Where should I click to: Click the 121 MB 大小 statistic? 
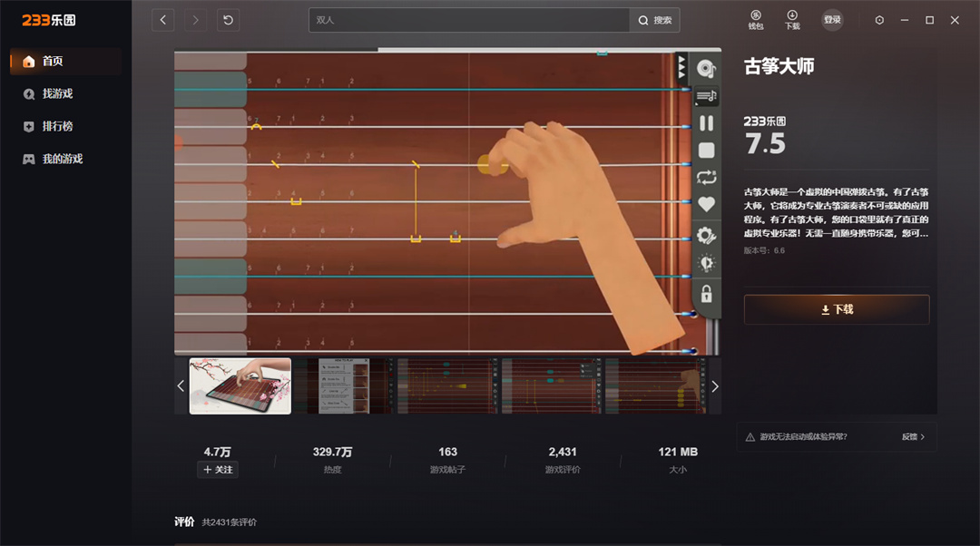coord(678,460)
